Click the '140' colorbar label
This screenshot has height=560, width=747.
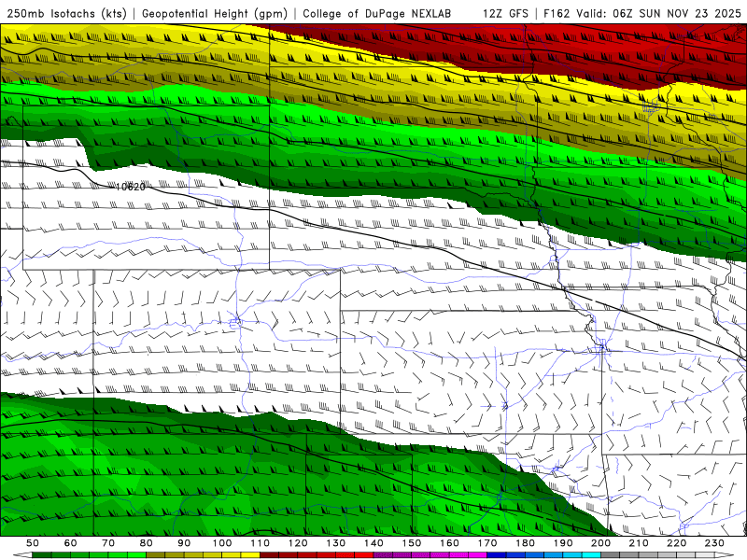[x=373, y=543]
